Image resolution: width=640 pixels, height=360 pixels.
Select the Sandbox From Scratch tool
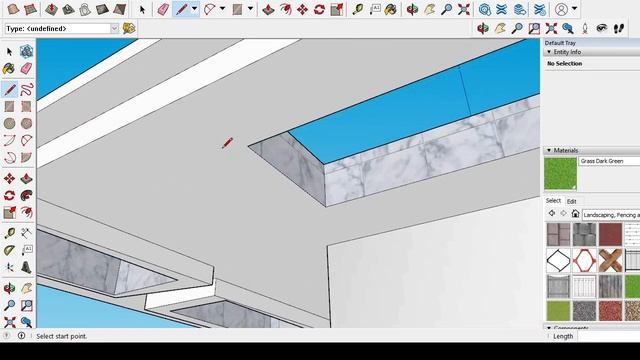pos(30,9)
